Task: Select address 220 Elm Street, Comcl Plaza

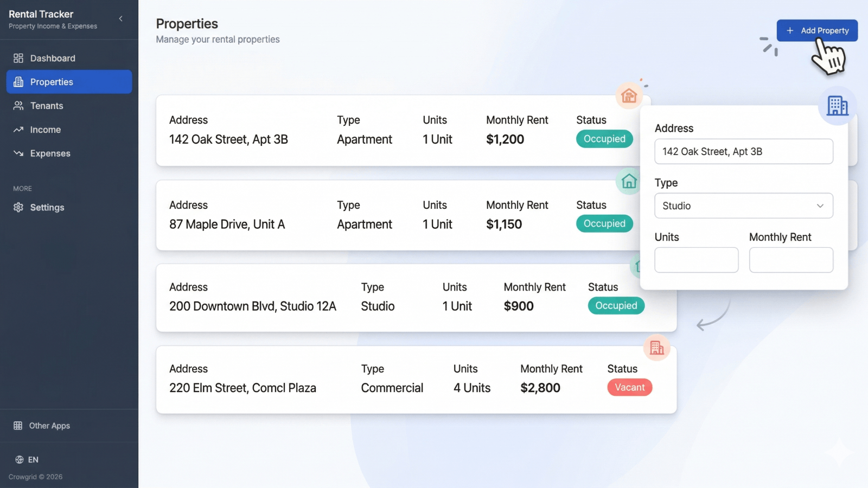Action: tap(242, 388)
